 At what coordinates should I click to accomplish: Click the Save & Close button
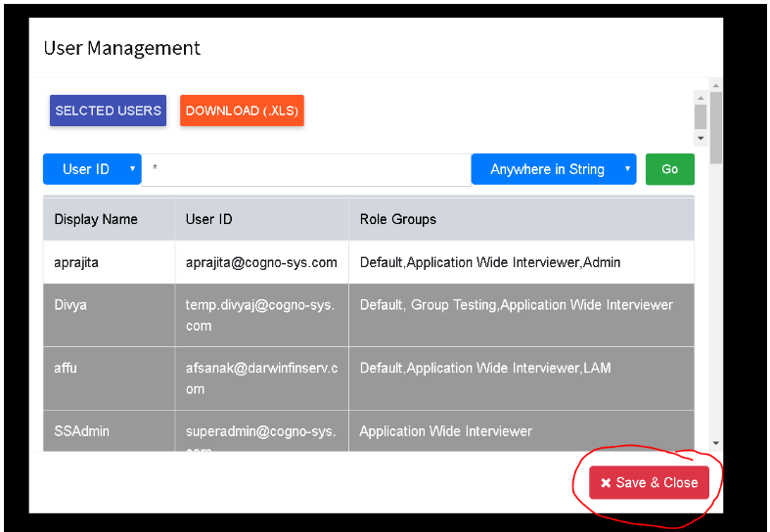649,482
